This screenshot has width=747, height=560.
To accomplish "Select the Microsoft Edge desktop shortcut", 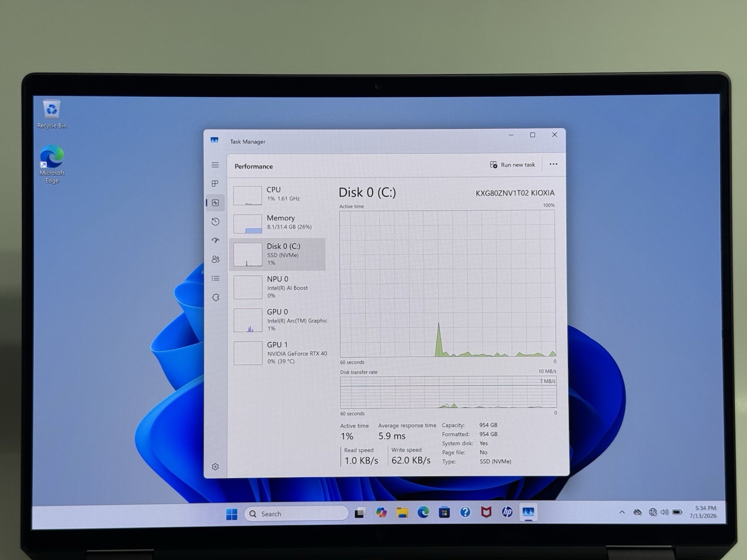I will [52, 165].
